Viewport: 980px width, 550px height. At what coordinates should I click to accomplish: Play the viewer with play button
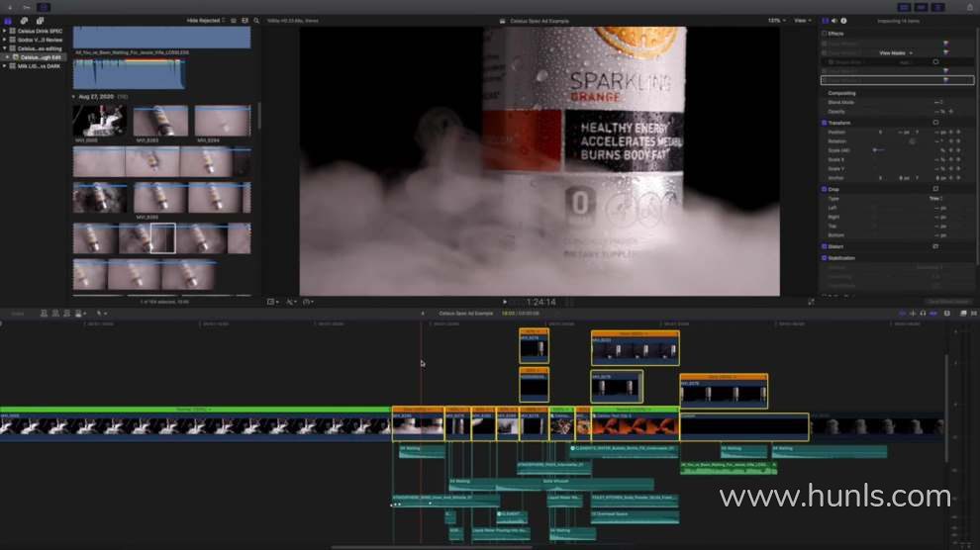pos(505,302)
